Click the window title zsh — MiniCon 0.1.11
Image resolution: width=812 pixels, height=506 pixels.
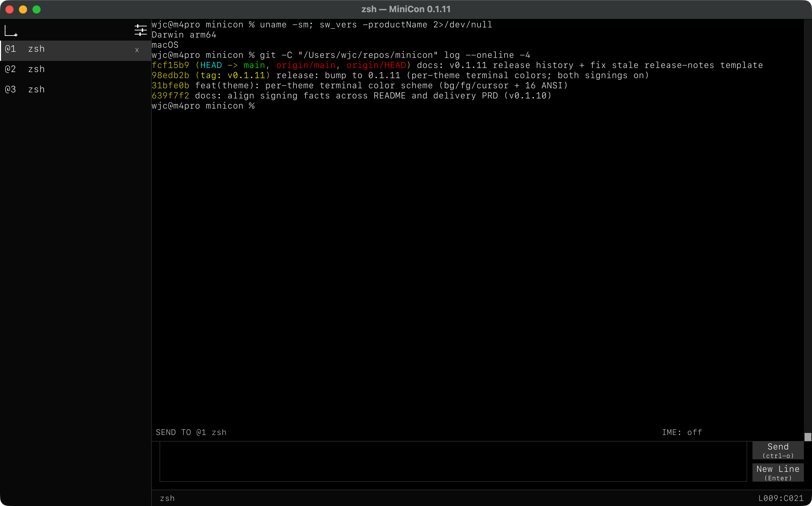[x=406, y=9]
